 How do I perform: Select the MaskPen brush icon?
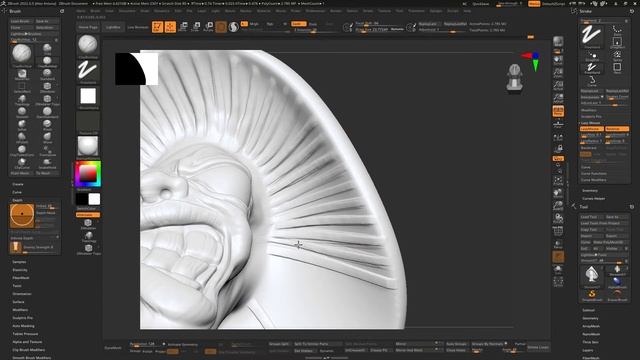pyautogui.click(x=22, y=74)
